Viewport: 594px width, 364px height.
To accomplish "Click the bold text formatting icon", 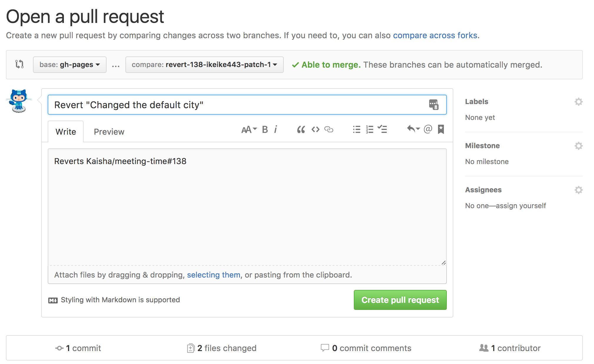I will point(265,129).
